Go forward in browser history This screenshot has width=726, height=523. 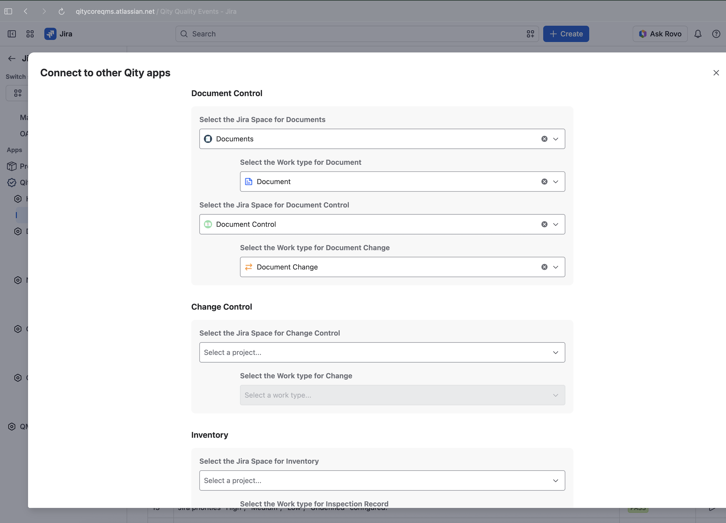click(x=44, y=12)
